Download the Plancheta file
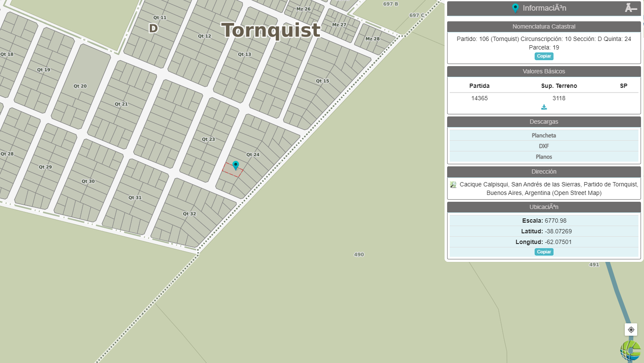This screenshot has width=644, height=363. (x=544, y=135)
